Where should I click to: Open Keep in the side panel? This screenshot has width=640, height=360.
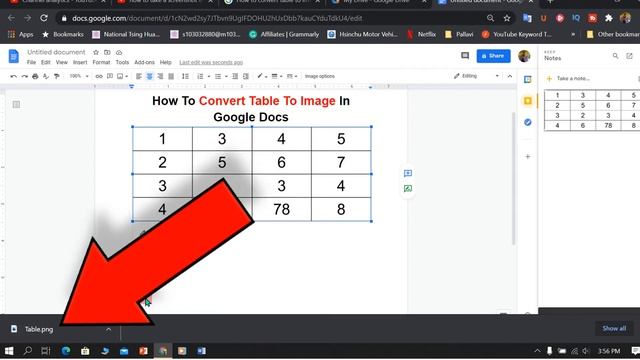coord(527,101)
